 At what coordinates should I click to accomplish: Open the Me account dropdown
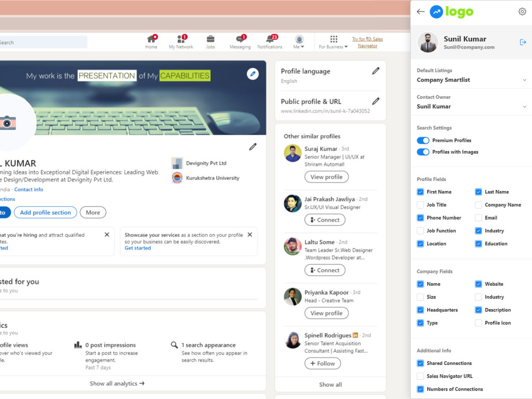299,42
